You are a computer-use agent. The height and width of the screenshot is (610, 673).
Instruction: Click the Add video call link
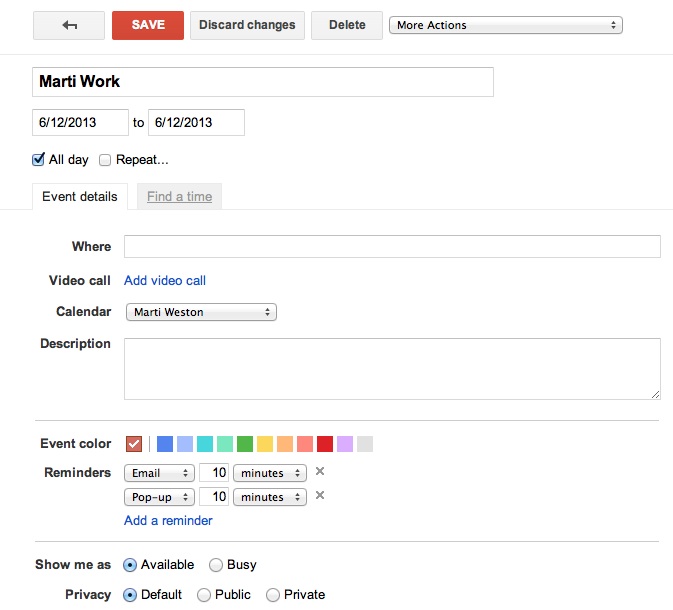coord(165,281)
